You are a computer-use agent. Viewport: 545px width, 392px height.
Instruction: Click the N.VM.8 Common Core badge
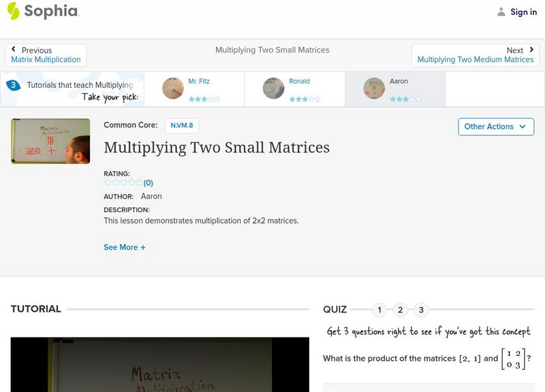[180, 126]
